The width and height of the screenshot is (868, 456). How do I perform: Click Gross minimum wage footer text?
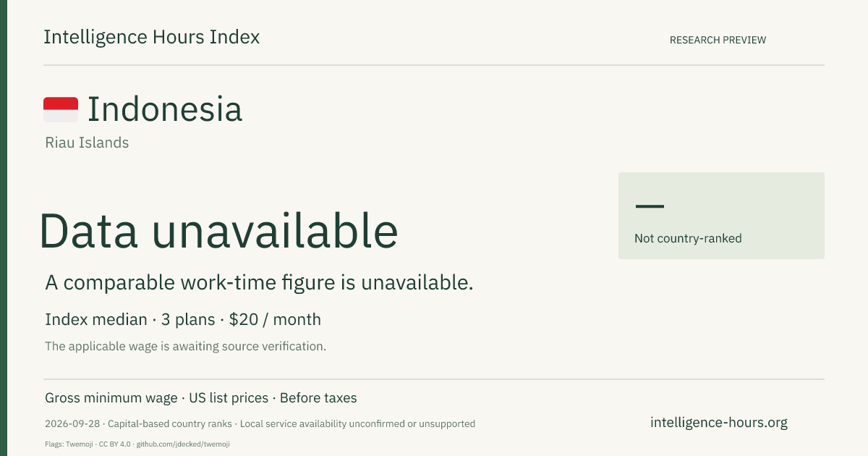tap(111, 398)
